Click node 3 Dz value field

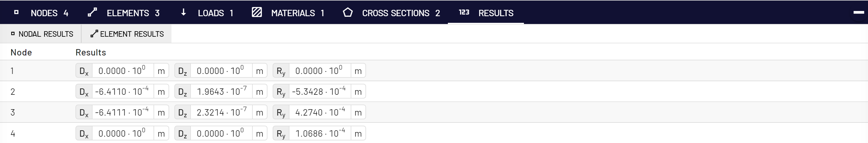point(221,112)
